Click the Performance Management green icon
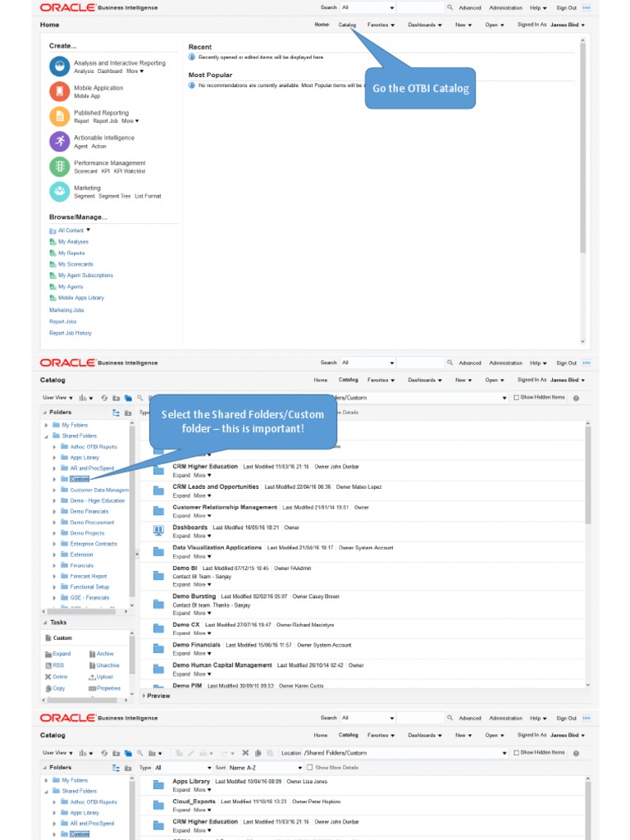The height and width of the screenshot is (840, 630). pos(59,167)
